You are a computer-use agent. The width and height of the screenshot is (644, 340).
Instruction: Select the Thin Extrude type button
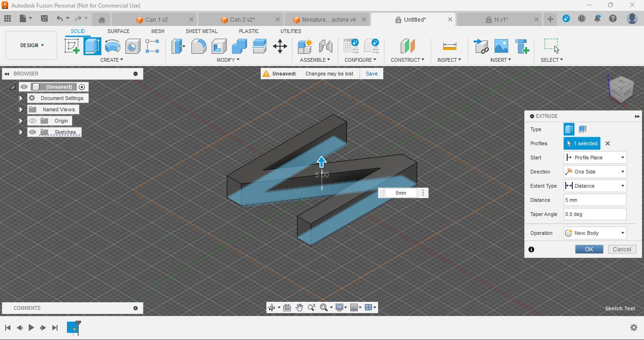583,129
